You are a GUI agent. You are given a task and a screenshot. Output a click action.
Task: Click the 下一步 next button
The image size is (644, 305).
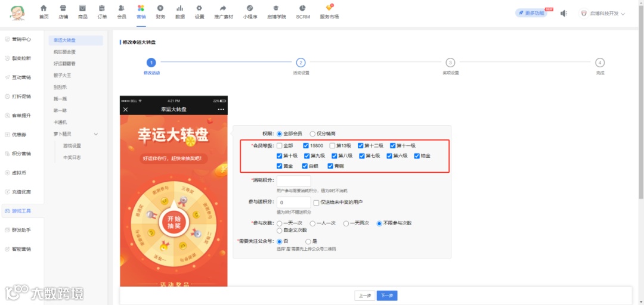coord(387,295)
